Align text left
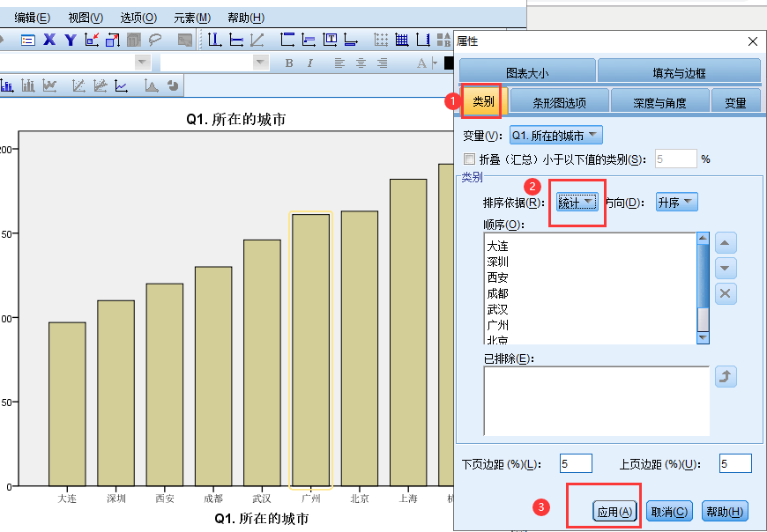The height and width of the screenshot is (532, 767). [339, 63]
